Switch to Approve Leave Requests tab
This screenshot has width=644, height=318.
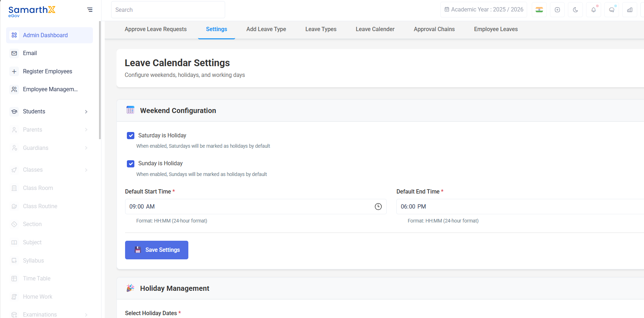(155, 29)
